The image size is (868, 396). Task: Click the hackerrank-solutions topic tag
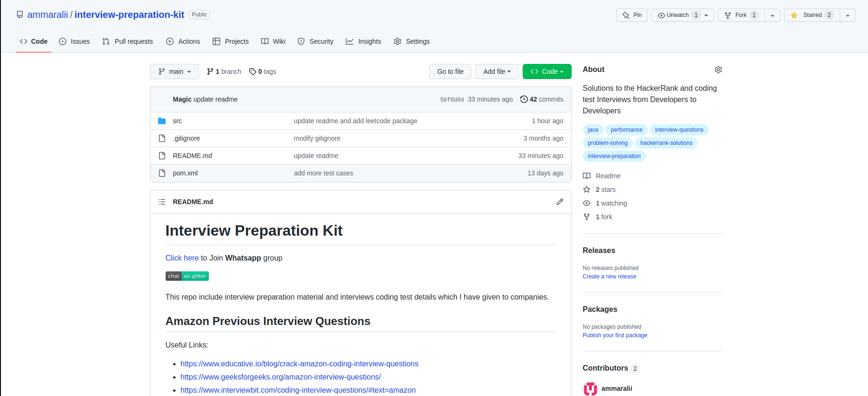click(x=666, y=143)
